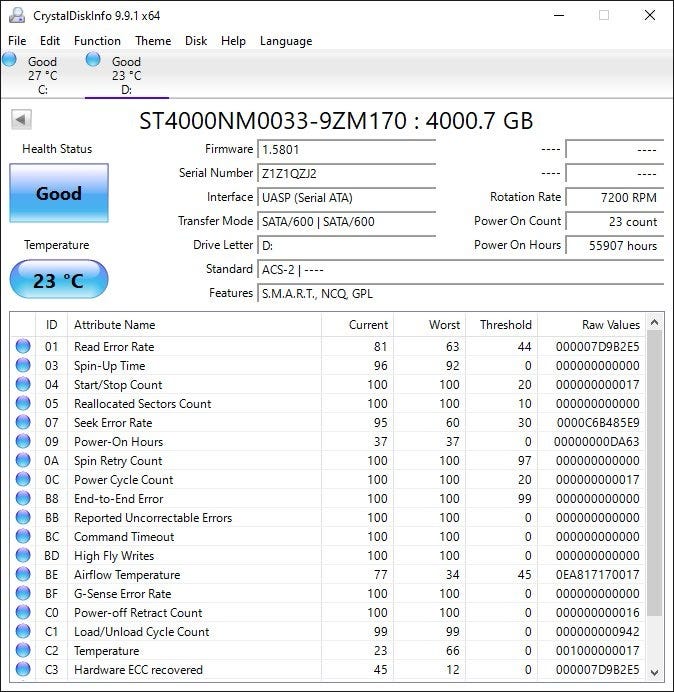Click the status orb for Spin Retry Count

coord(23,460)
